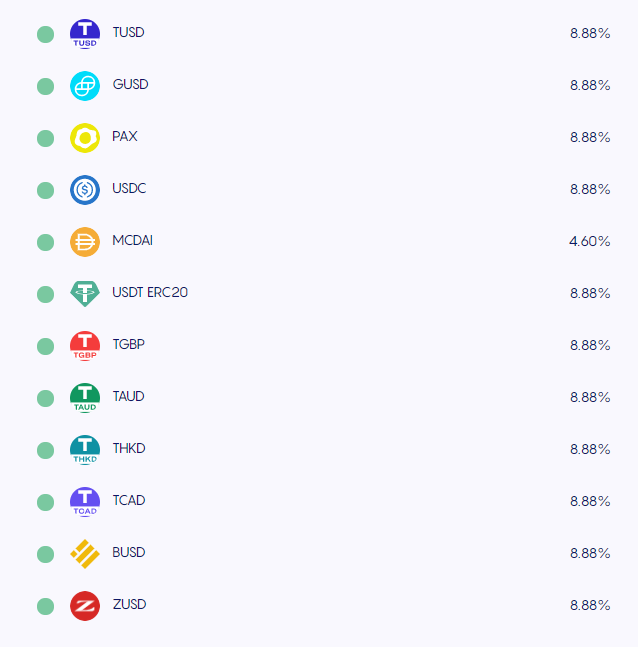Viewport: 638px width, 647px height.
Task: Click the 4.60% rate for MCDAI
Action: [x=589, y=241]
